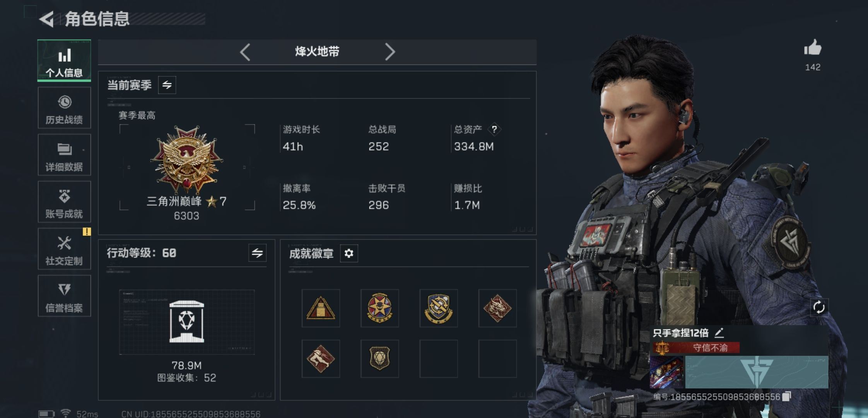
Task: Open 社交定制 sidebar section
Action: [64, 249]
